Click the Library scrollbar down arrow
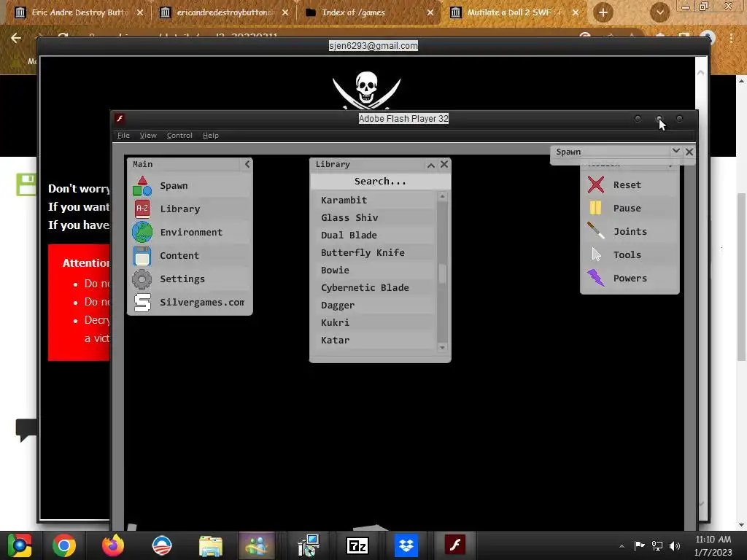Image resolution: width=747 pixels, height=560 pixels. 442,348
